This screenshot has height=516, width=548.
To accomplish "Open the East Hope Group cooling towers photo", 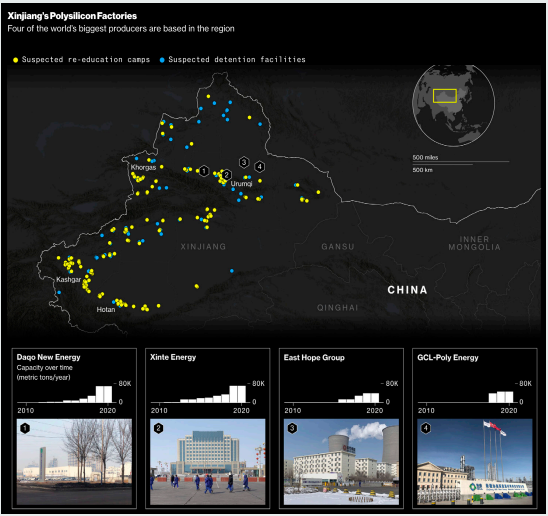I will [341, 462].
